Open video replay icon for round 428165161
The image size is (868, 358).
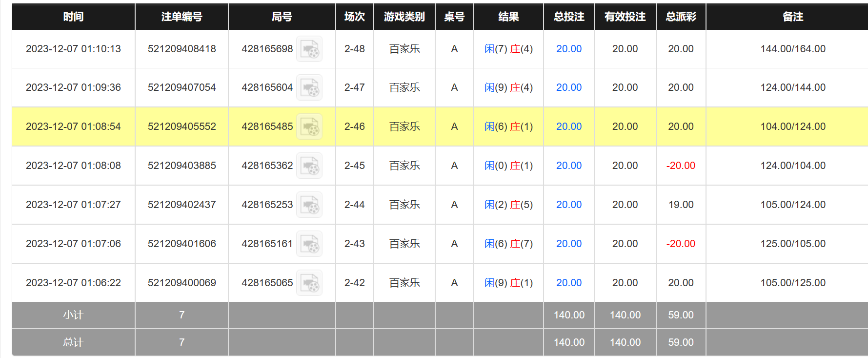tap(309, 244)
